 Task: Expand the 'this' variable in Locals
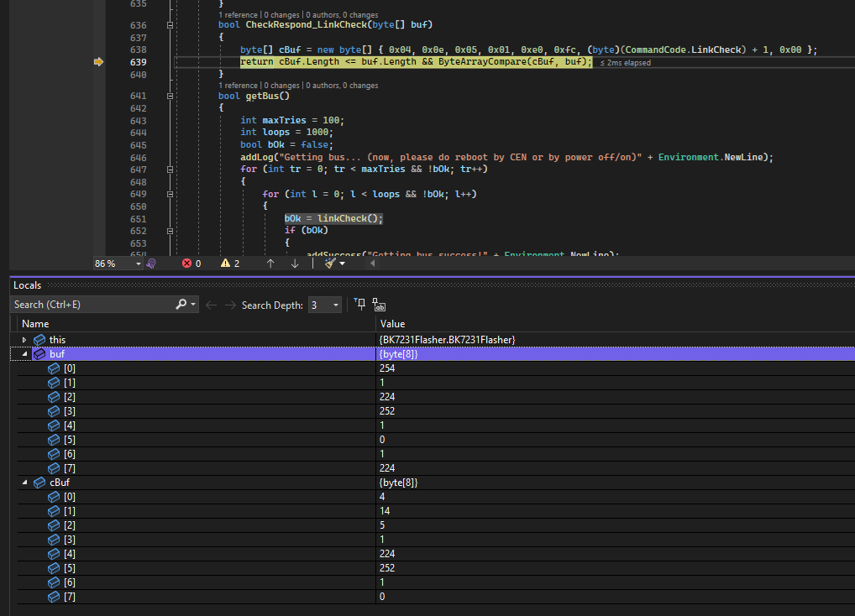pyautogui.click(x=24, y=339)
